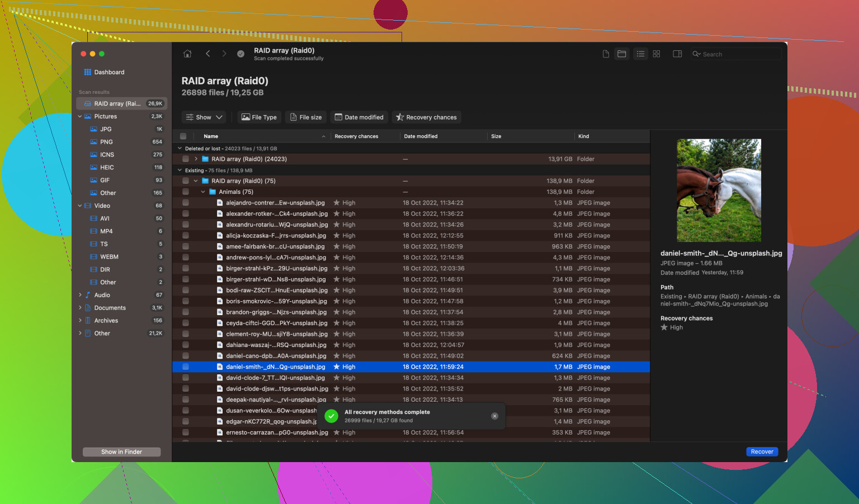Screen dimensions: 859x504
Task: Check alexander-rotker...Ck4-unsplash.jpg checkbox
Action: 185,213
